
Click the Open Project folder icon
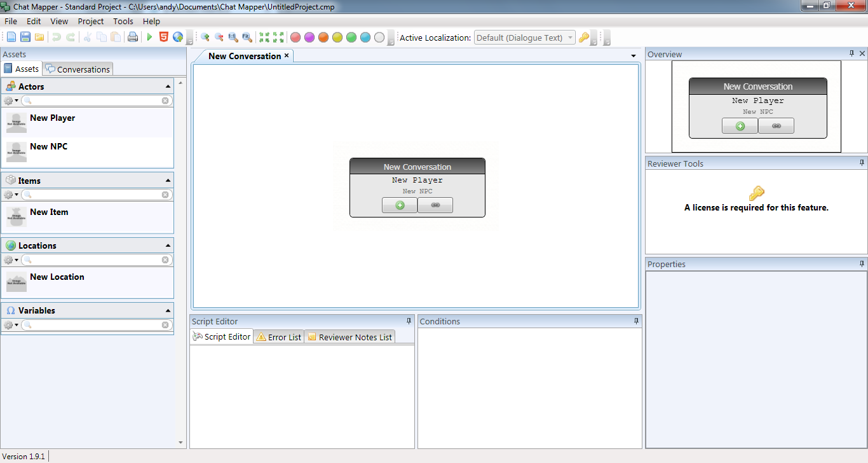click(39, 38)
